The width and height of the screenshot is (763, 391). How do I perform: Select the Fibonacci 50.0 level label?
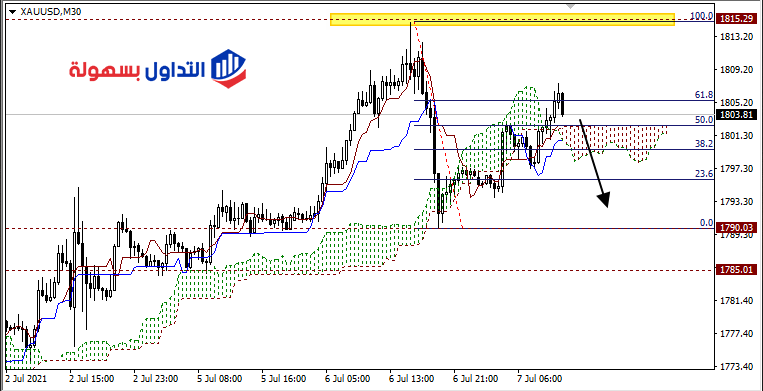[704, 119]
